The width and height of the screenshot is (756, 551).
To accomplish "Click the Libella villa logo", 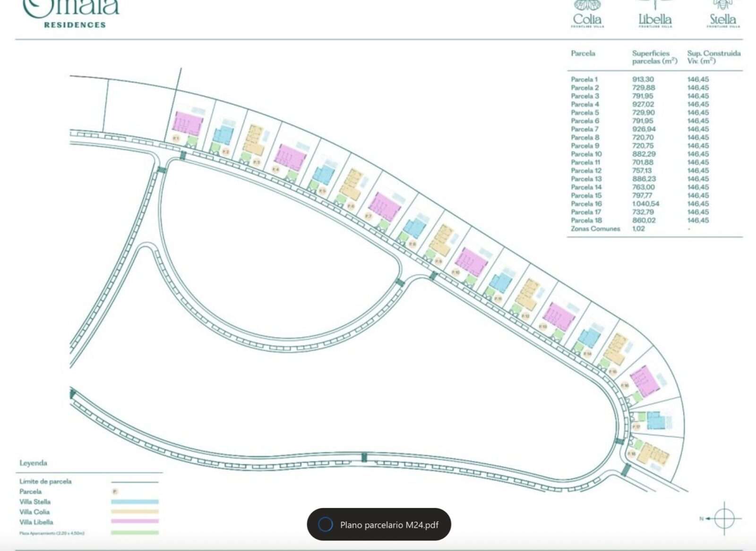I will [x=655, y=14].
